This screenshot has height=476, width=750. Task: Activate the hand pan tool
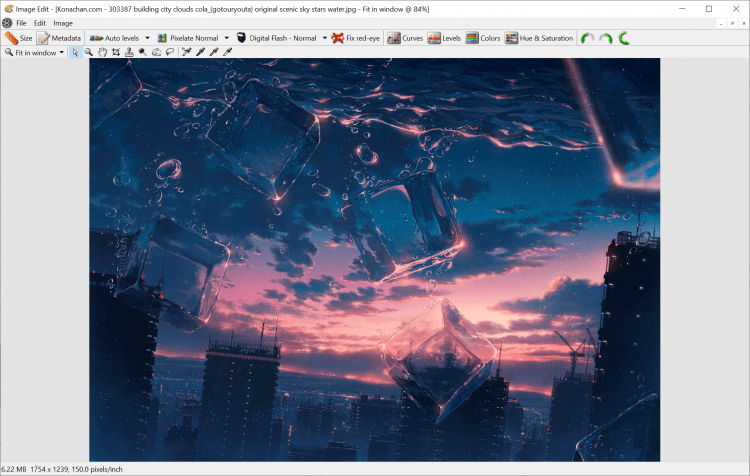click(x=102, y=52)
